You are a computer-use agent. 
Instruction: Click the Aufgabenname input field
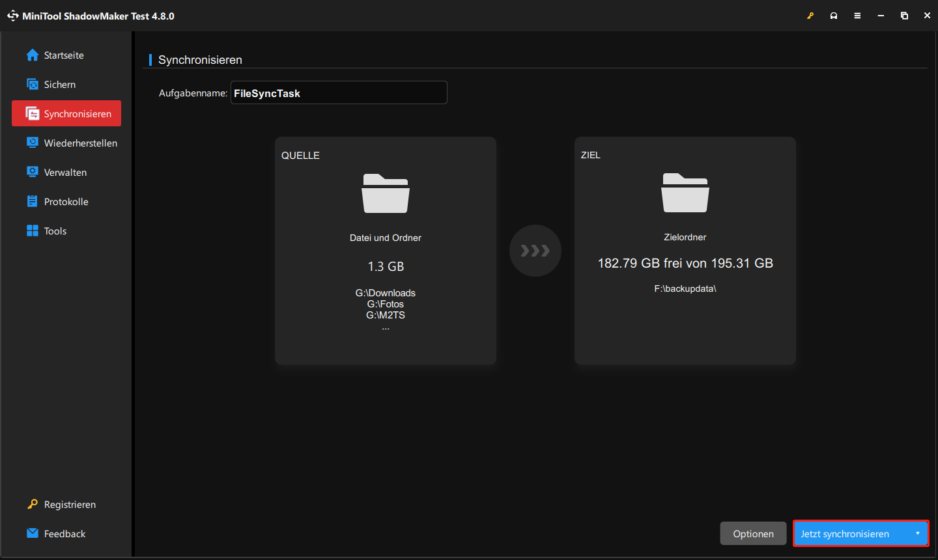point(339,92)
